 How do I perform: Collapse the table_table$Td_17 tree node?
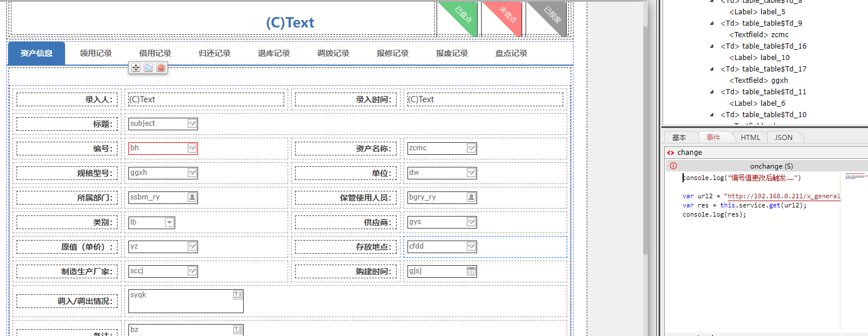pos(712,69)
